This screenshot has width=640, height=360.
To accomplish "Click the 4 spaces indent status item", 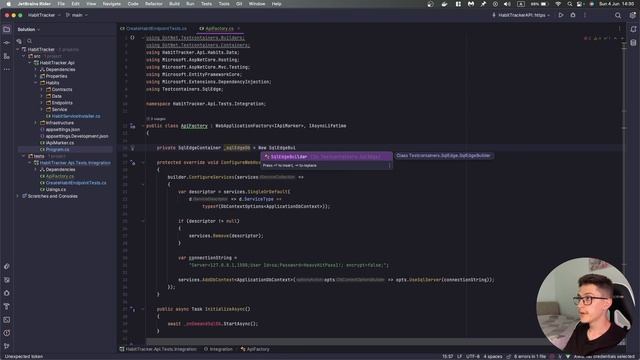I will pos(493,357).
